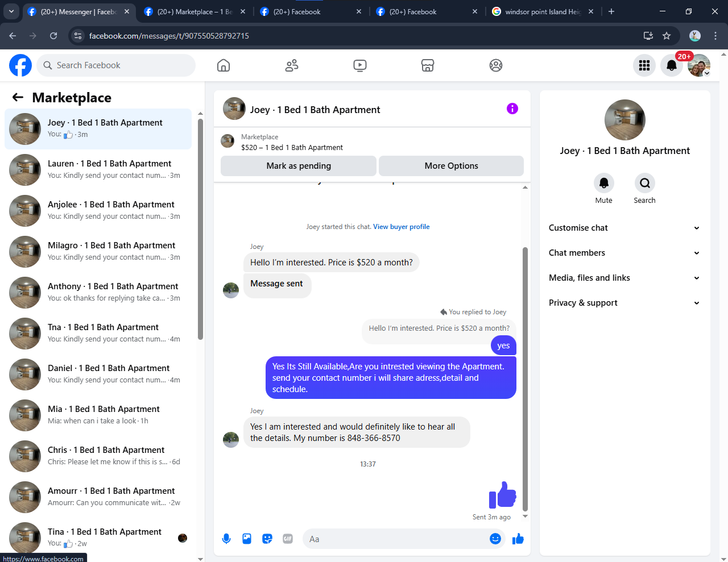Viewport: 728px width, 562px height.
Task: Choose a GIF icon
Action: [288, 539]
